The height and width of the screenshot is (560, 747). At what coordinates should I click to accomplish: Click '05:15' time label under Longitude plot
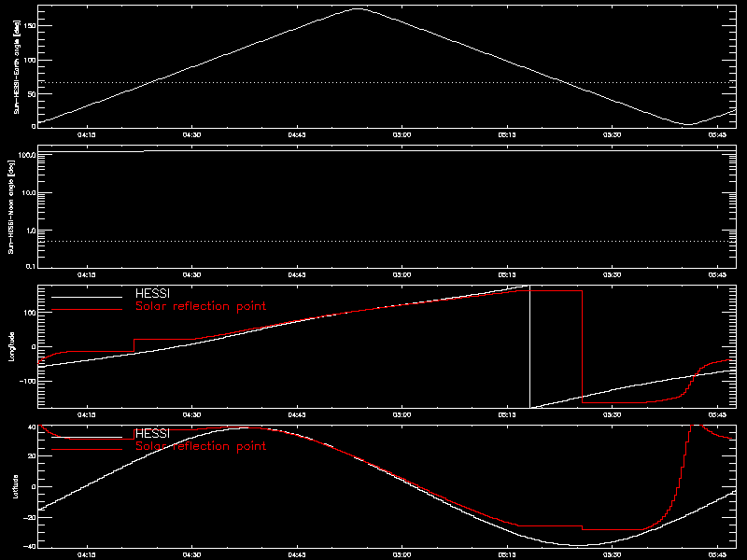[507, 415]
